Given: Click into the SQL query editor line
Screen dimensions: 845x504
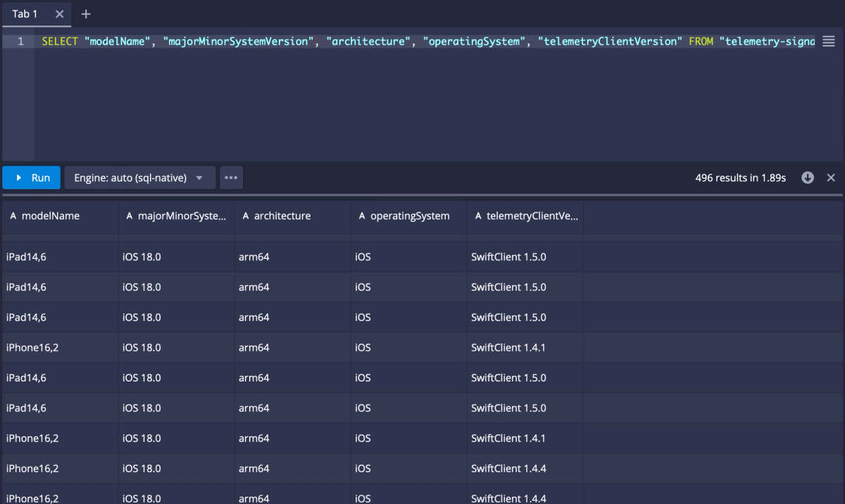Looking at the screenshot, I should click(x=423, y=42).
